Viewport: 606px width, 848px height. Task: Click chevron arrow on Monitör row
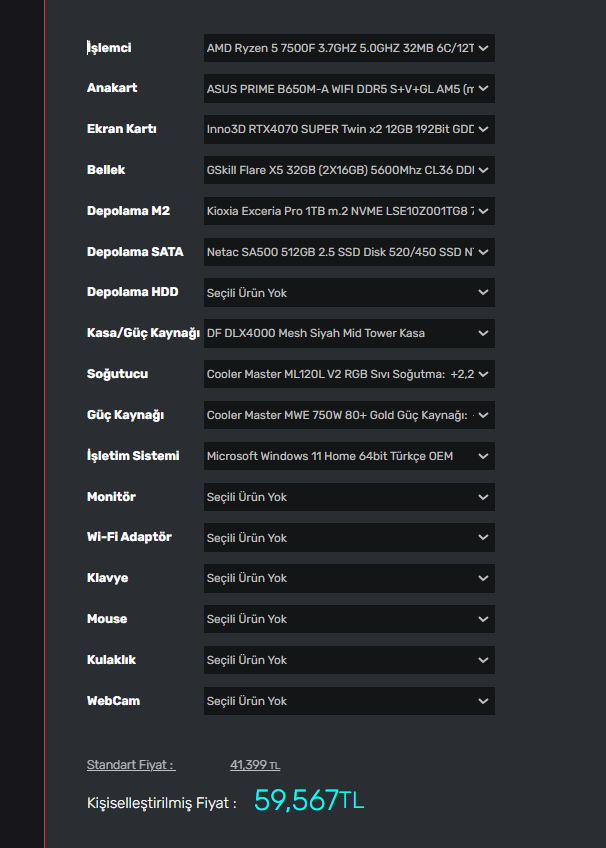point(484,497)
